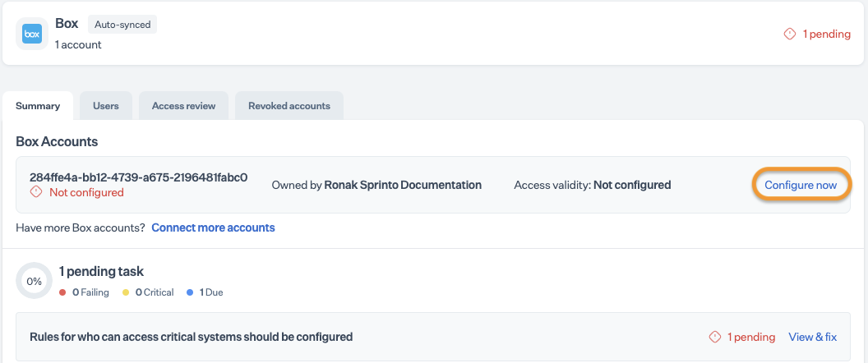
Task: Click the yellow Critical status dot
Action: (x=126, y=292)
